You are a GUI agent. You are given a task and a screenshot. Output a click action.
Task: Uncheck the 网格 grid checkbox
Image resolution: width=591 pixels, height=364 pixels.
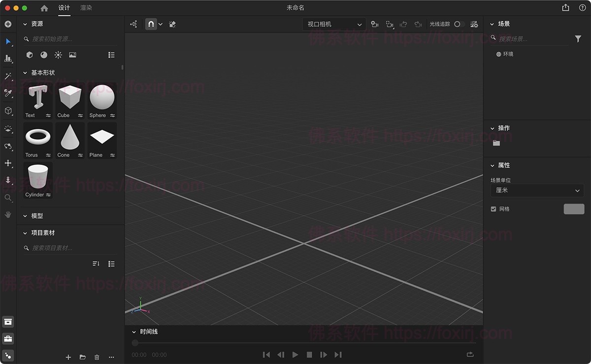[493, 209]
